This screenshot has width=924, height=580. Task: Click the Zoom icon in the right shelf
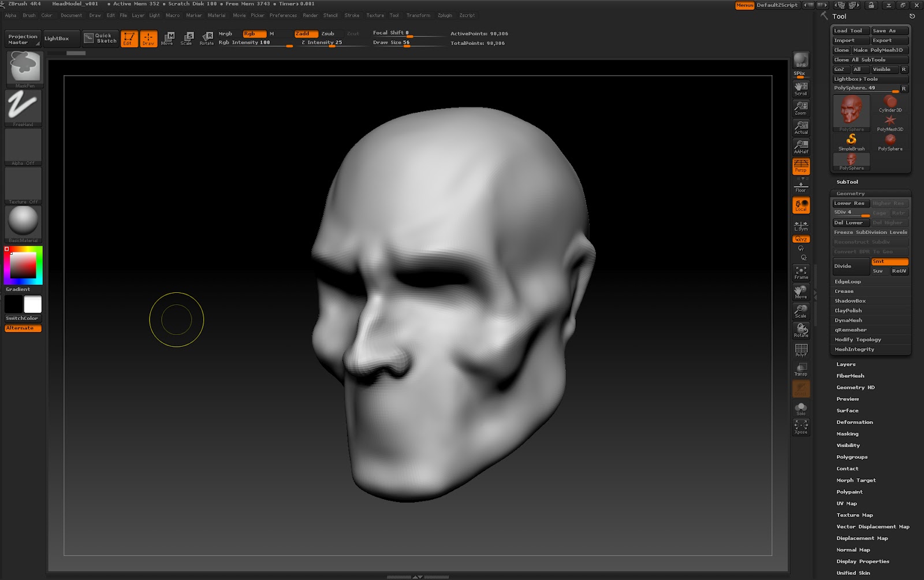coord(800,107)
